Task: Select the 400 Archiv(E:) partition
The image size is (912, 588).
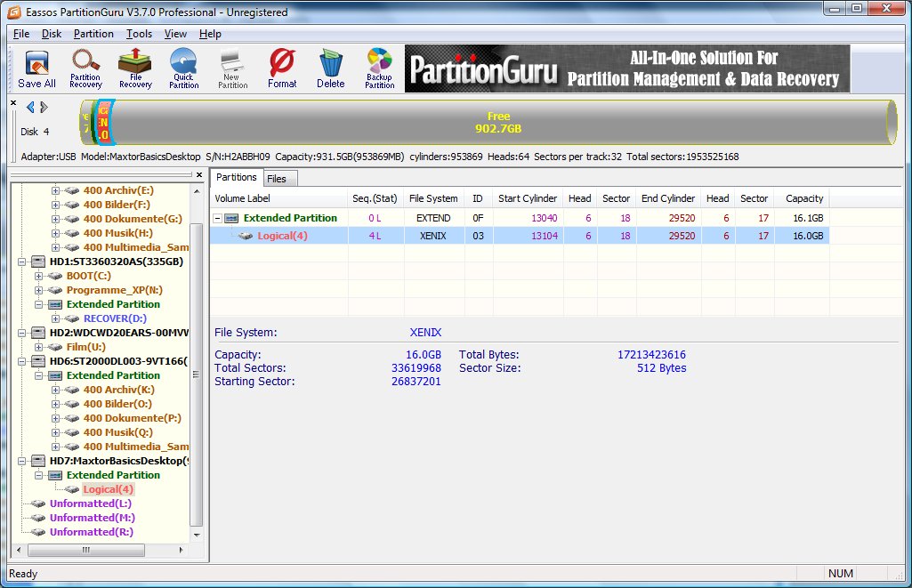Action: click(118, 190)
